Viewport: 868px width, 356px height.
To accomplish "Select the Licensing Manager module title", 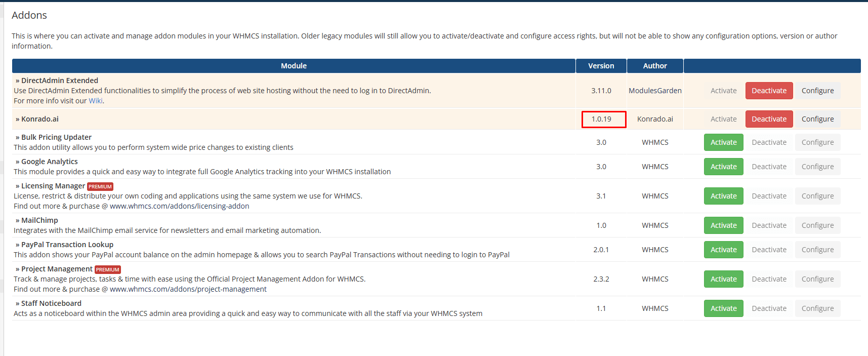I will [53, 186].
